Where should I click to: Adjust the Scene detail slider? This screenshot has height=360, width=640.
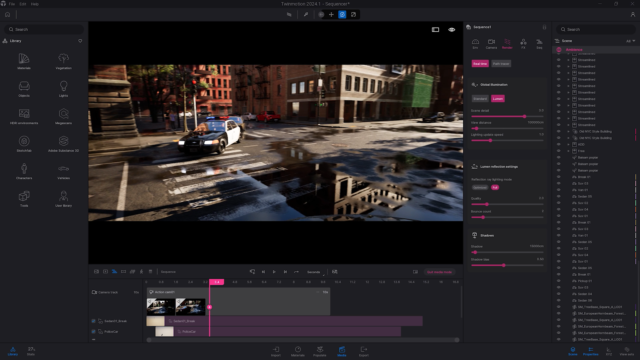coord(507,116)
